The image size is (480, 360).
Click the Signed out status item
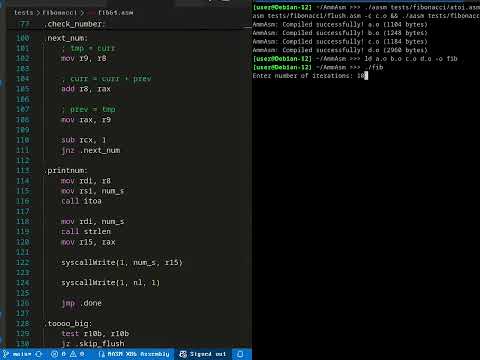click(203, 354)
